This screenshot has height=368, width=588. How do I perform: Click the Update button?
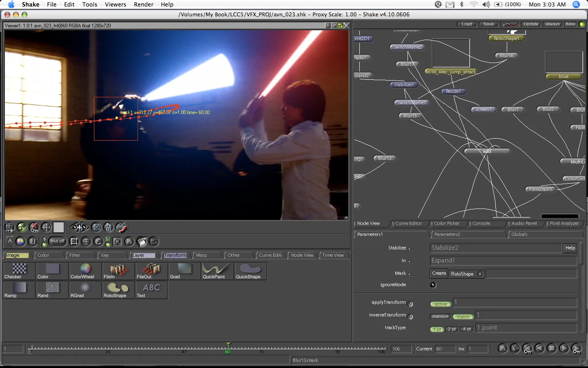click(x=531, y=24)
